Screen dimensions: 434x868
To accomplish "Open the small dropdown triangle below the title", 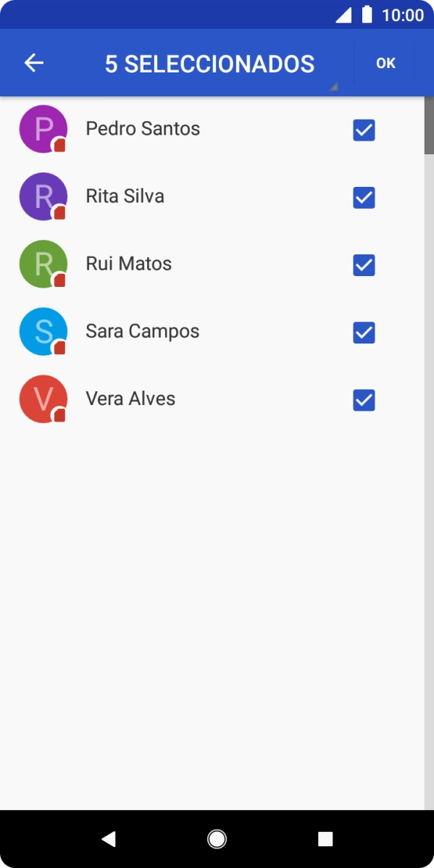I will tap(334, 87).
